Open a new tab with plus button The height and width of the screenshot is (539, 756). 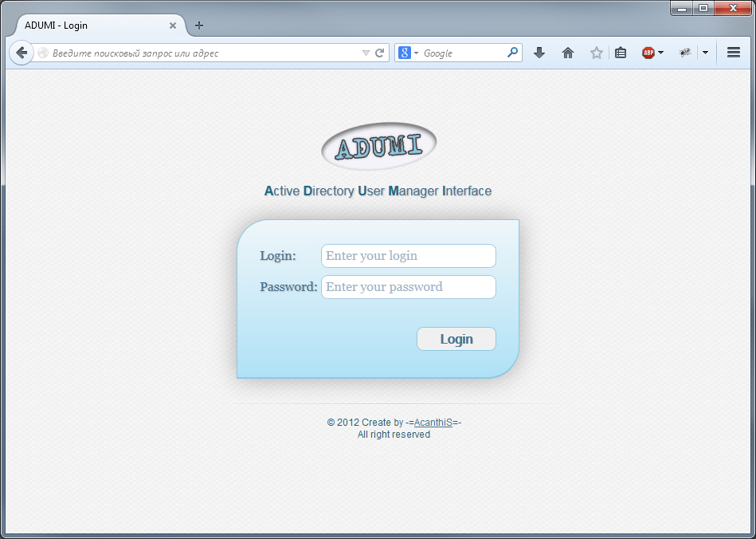point(199,26)
